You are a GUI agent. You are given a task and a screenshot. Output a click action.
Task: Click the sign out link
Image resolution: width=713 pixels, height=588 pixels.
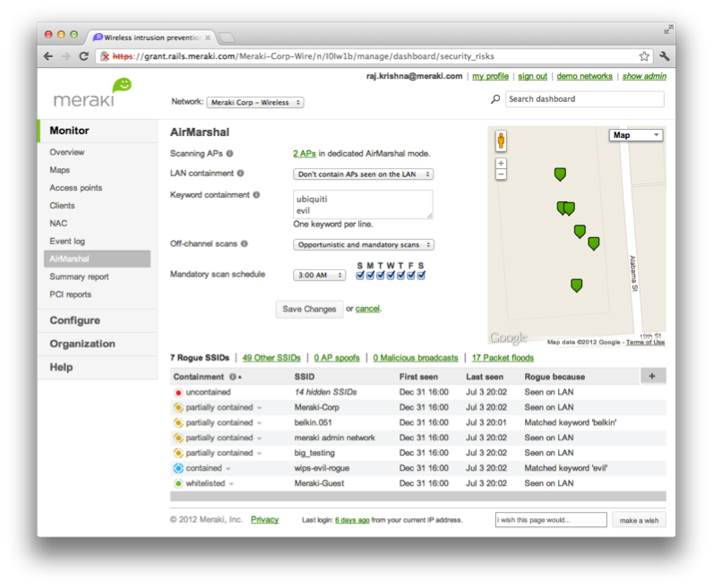click(532, 76)
